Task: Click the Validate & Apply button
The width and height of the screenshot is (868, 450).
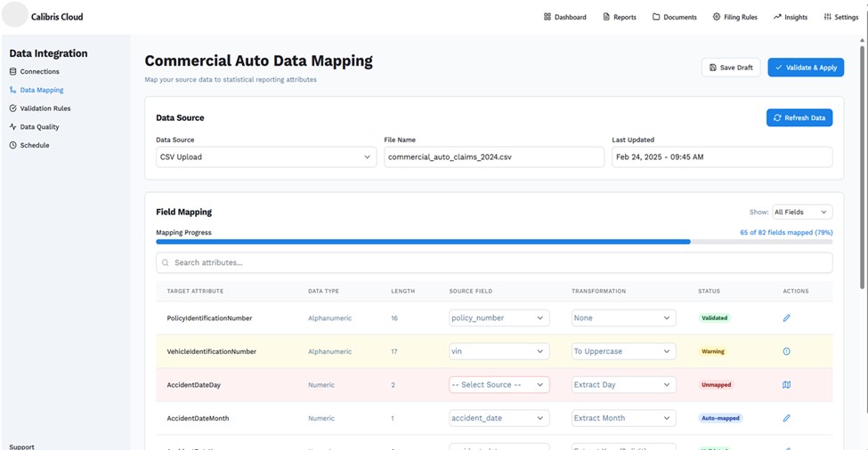Action: 805,68
